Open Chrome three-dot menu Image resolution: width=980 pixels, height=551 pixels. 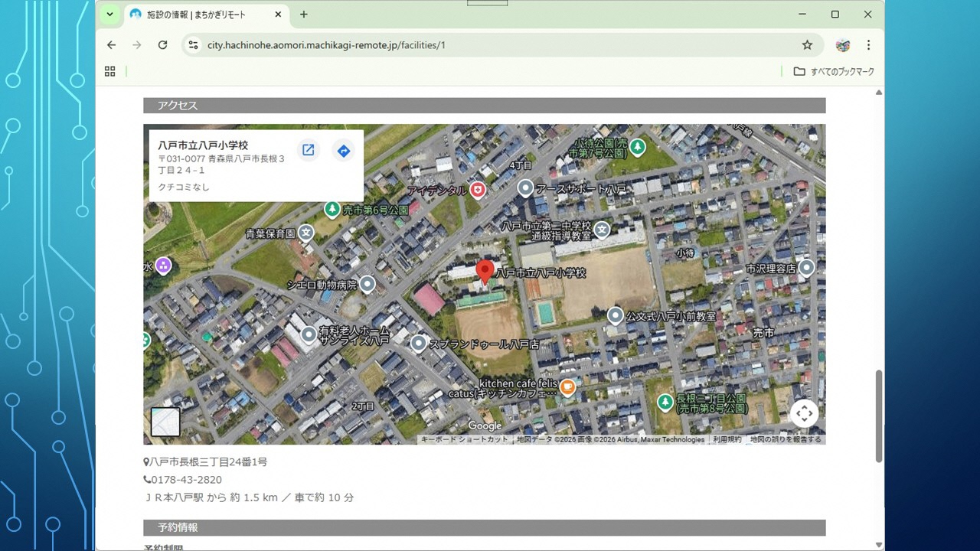[x=868, y=45]
